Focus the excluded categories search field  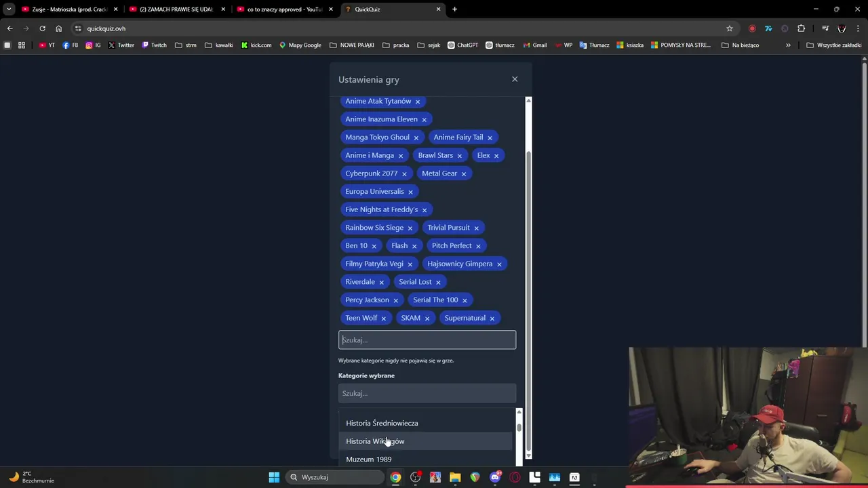427,340
